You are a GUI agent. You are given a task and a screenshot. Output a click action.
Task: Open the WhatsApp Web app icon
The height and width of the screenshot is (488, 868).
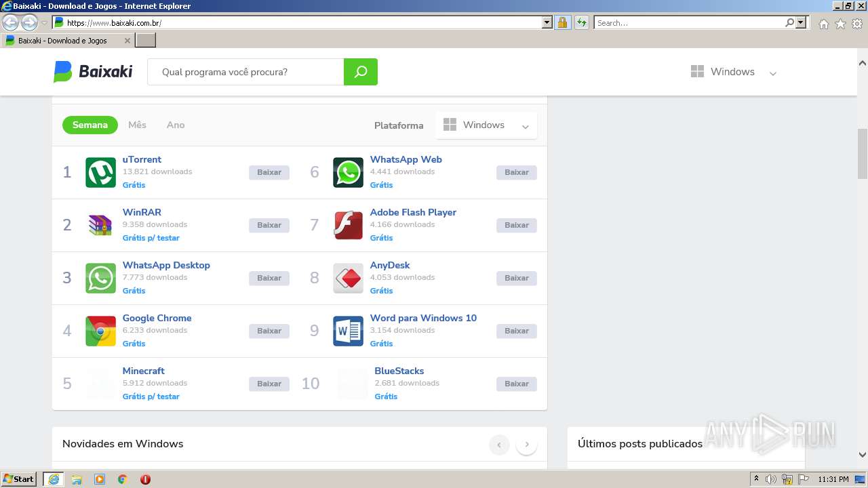[348, 172]
